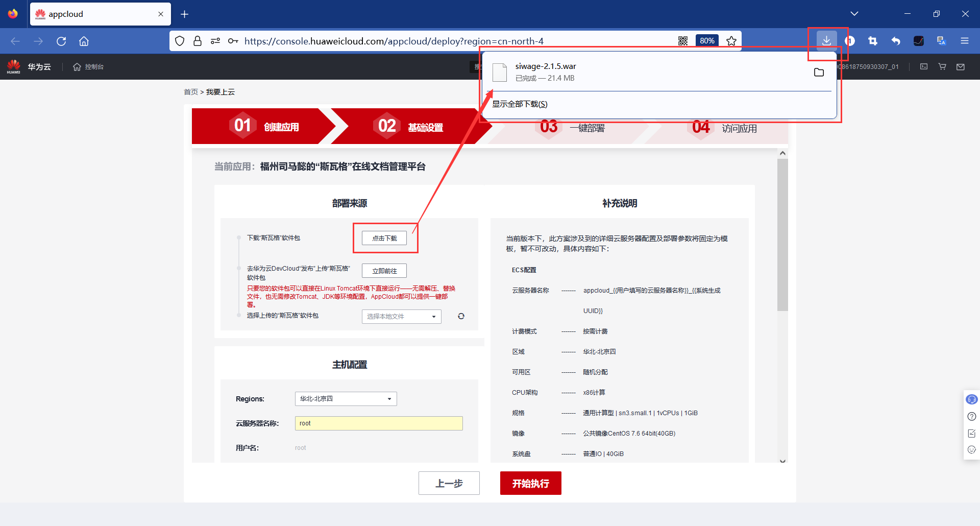Image resolution: width=980 pixels, height=526 pixels.
Task: Open the list all tabs chevron
Action: 855,13
